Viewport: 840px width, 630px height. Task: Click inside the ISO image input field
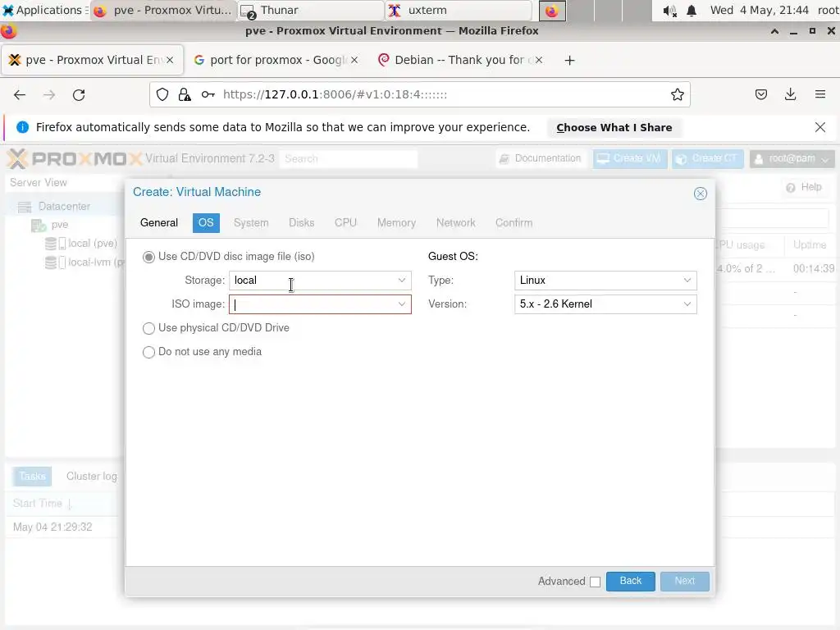click(x=312, y=304)
